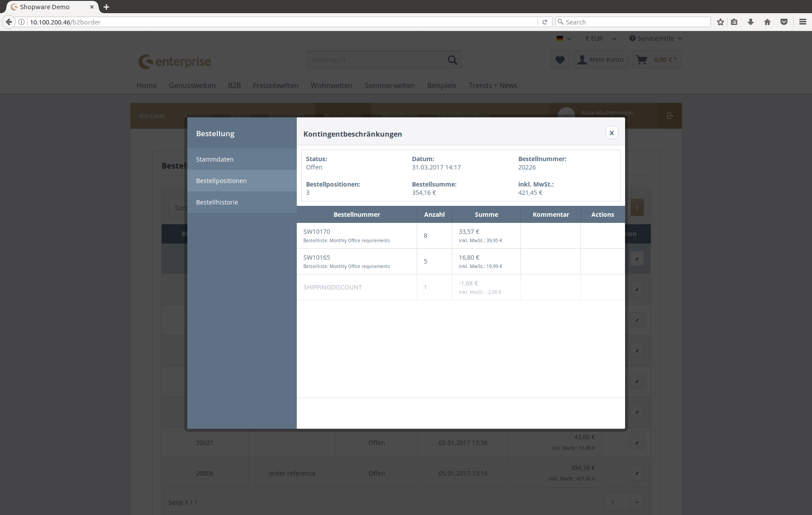This screenshot has height=515, width=812.
Task: Click the logout icon beside Max Mustermann
Action: [x=670, y=116]
